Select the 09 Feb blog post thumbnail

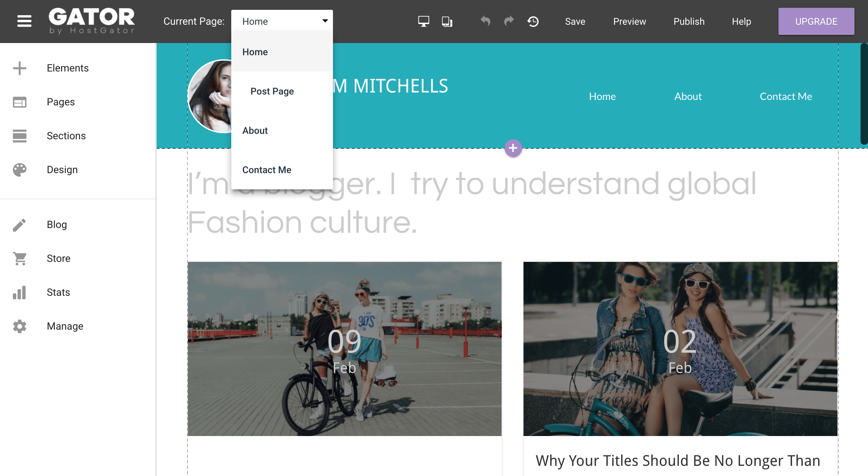coord(344,349)
